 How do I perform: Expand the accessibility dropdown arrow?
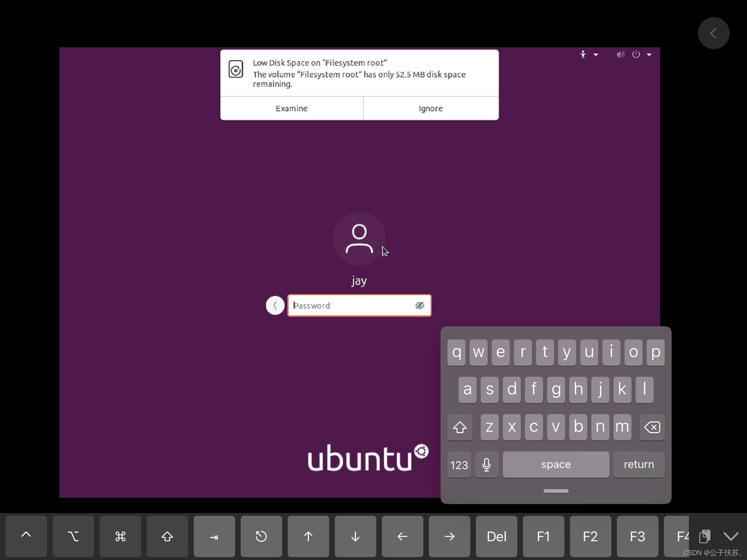tap(596, 55)
